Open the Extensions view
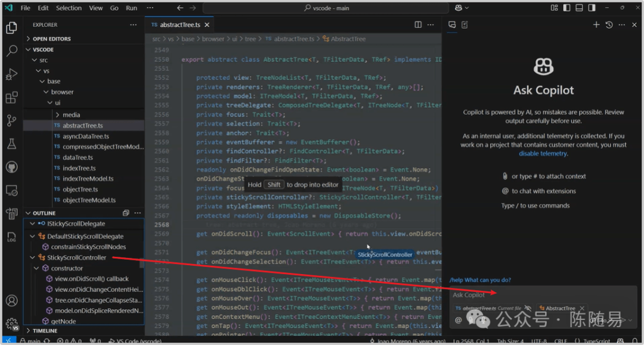 pyautogui.click(x=11, y=98)
